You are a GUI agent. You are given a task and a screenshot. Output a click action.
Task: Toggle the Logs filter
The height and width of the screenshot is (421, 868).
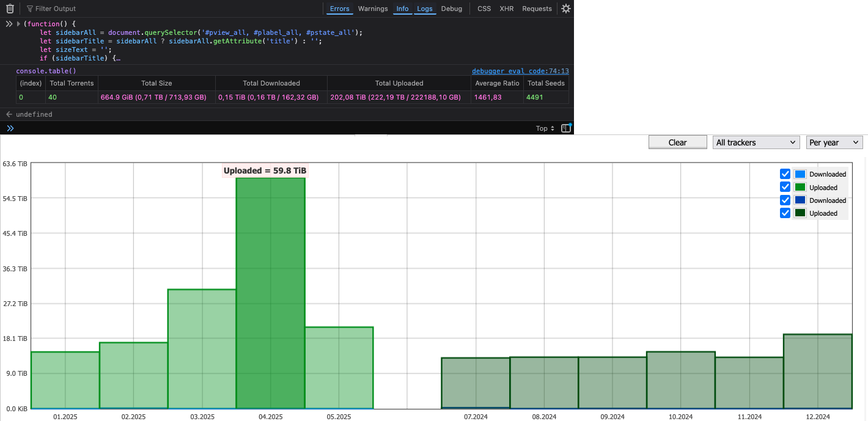click(x=425, y=9)
